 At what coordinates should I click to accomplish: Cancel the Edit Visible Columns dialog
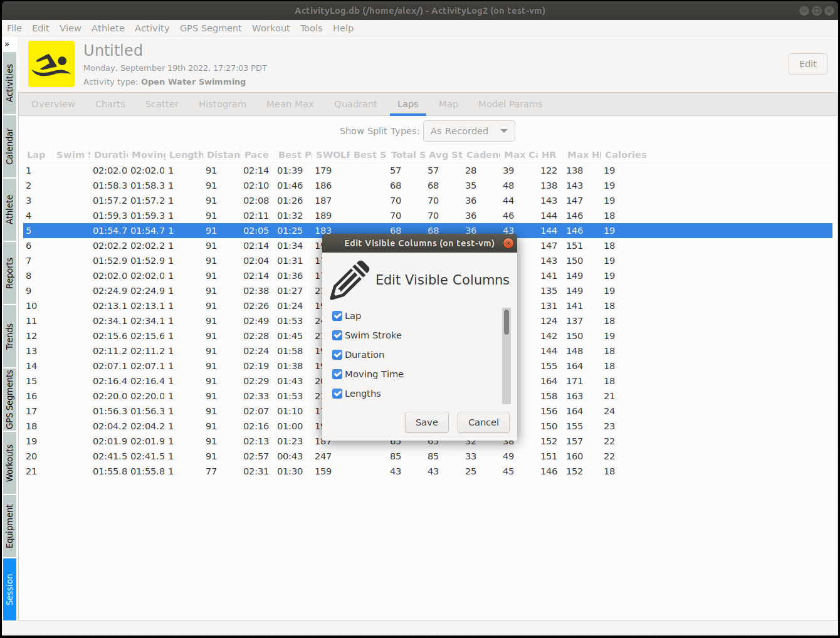click(x=483, y=422)
